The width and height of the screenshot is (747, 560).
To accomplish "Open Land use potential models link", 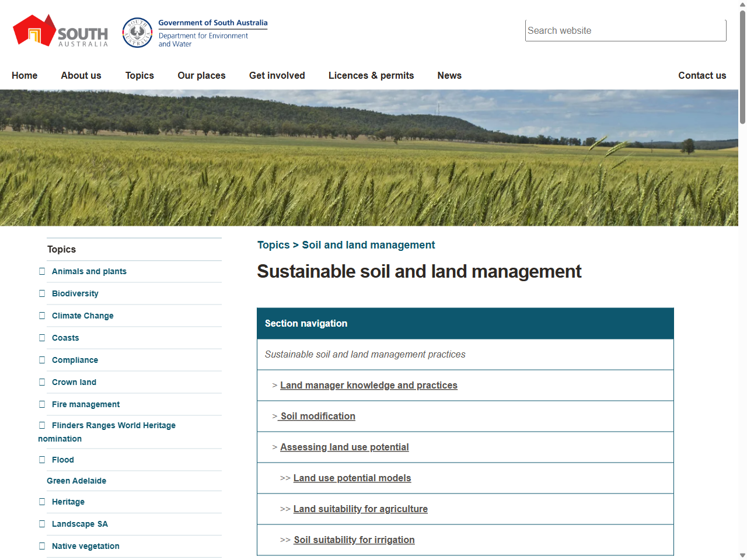I will point(352,478).
